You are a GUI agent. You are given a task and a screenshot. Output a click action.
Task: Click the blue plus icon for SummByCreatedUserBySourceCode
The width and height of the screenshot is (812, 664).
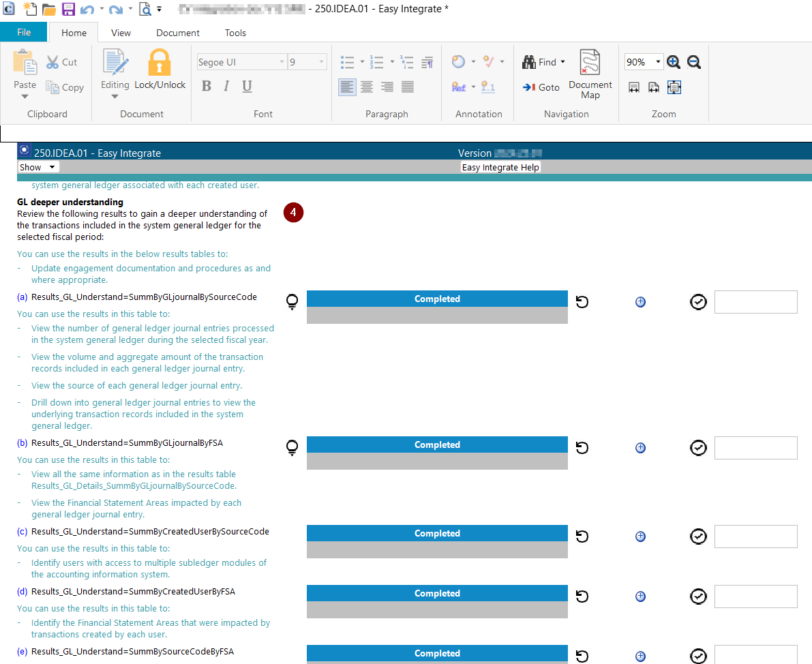(x=640, y=537)
